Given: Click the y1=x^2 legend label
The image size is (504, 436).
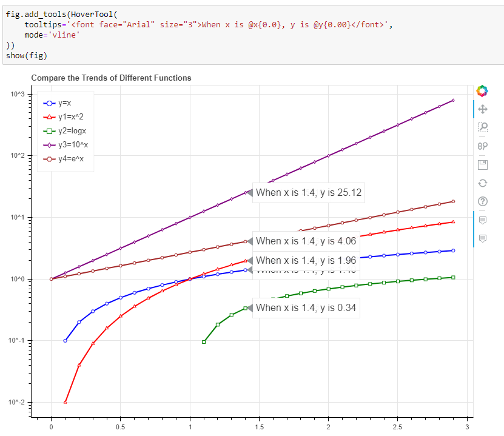Looking at the screenshot, I should click(x=71, y=117).
